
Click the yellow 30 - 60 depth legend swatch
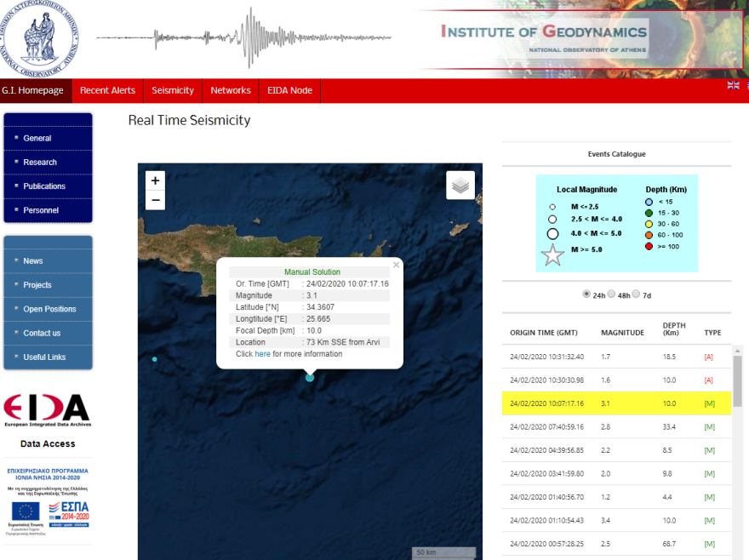click(x=649, y=224)
